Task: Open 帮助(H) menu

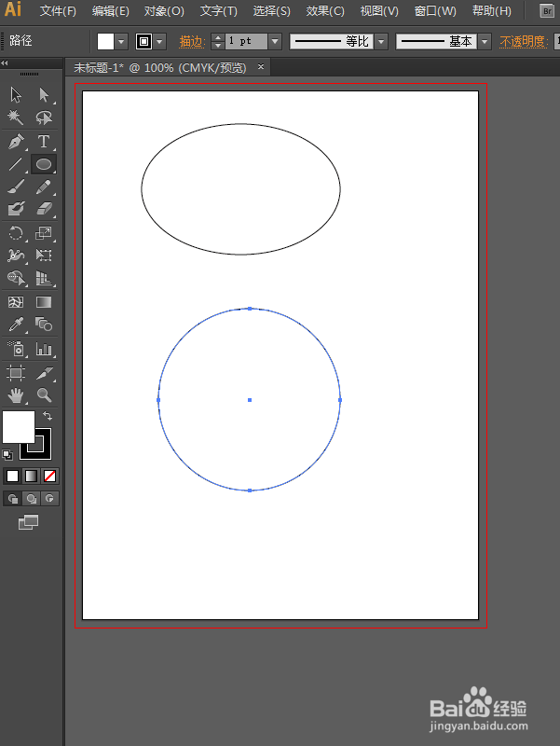Action: (x=492, y=11)
